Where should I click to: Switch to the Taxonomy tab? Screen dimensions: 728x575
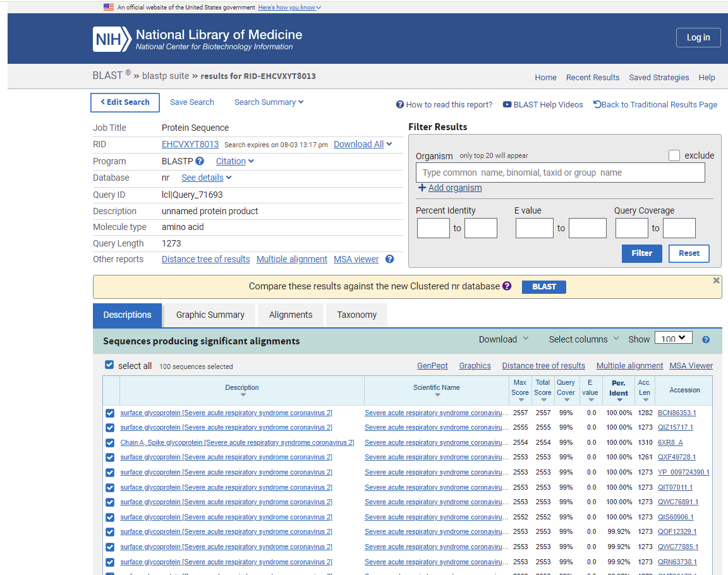tap(356, 315)
